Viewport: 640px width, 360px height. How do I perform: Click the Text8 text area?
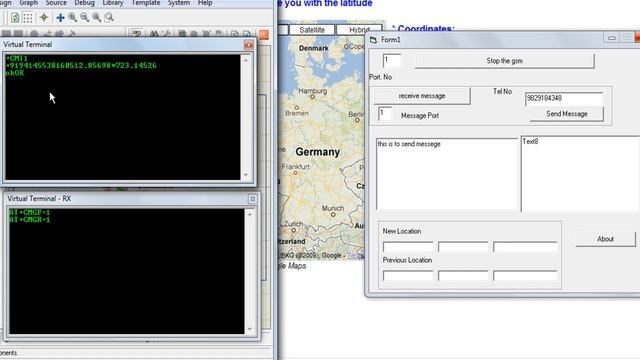click(580, 174)
